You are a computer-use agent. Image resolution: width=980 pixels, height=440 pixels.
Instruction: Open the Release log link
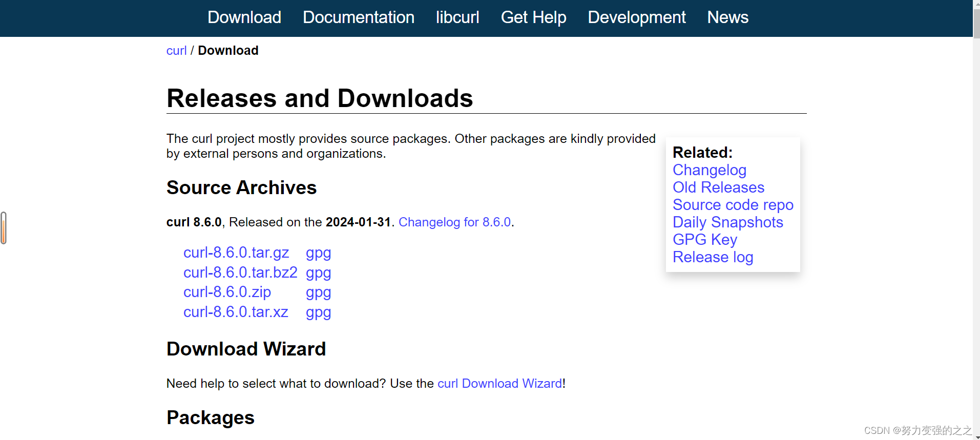pyautogui.click(x=713, y=258)
